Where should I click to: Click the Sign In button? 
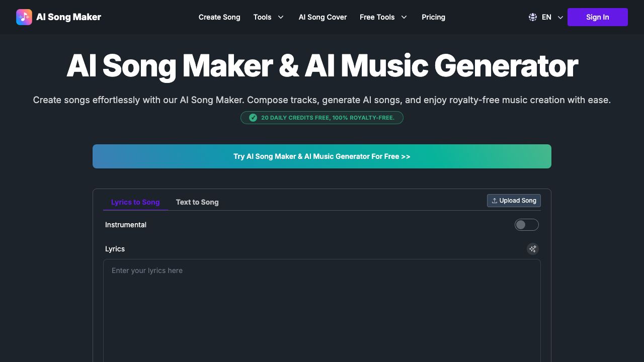point(598,17)
